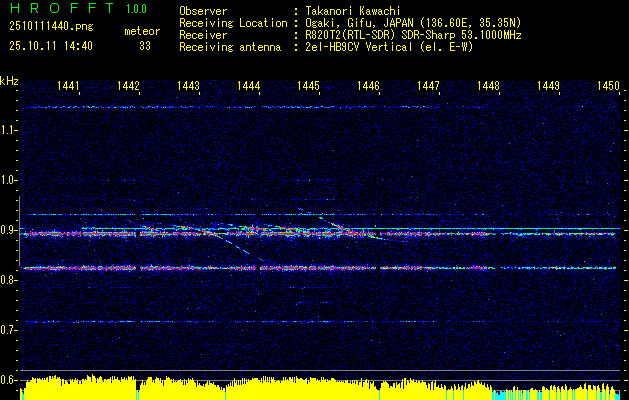This screenshot has width=629, height=400.
Task: Click the Receiver field label
Action: [203, 35]
